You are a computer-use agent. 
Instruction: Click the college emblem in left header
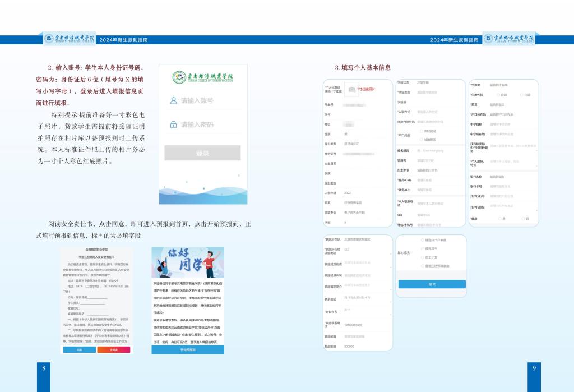49,39
